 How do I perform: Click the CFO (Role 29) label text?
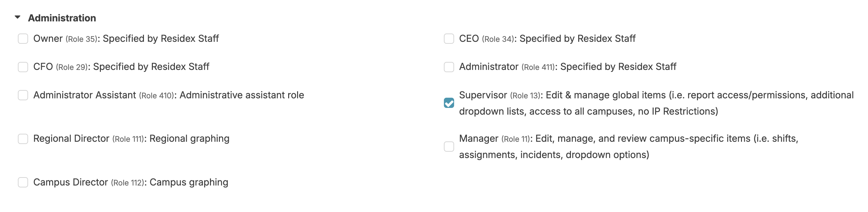click(121, 67)
